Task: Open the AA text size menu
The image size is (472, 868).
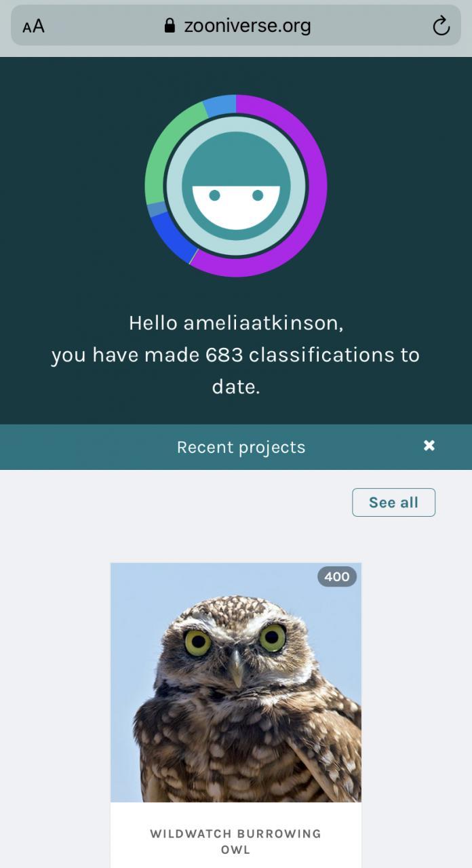Action: point(33,26)
